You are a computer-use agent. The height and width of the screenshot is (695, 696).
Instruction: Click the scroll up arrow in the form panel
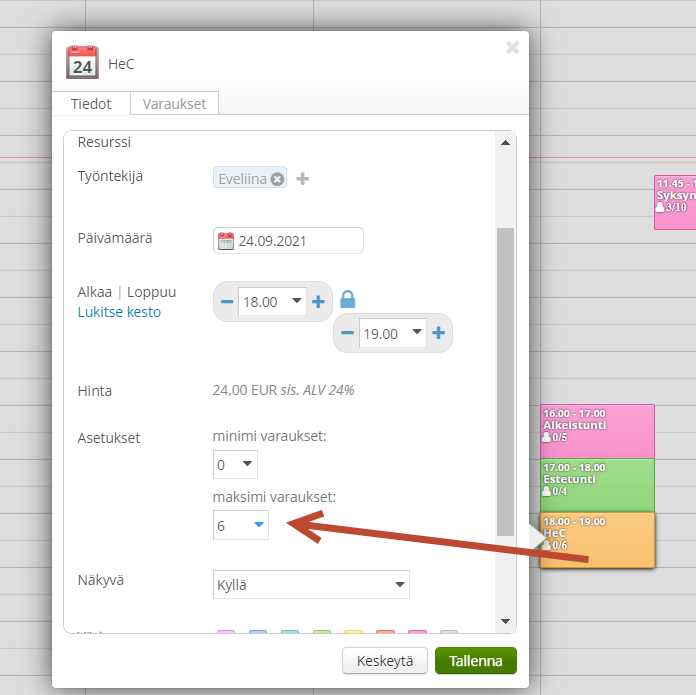[x=505, y=143]
